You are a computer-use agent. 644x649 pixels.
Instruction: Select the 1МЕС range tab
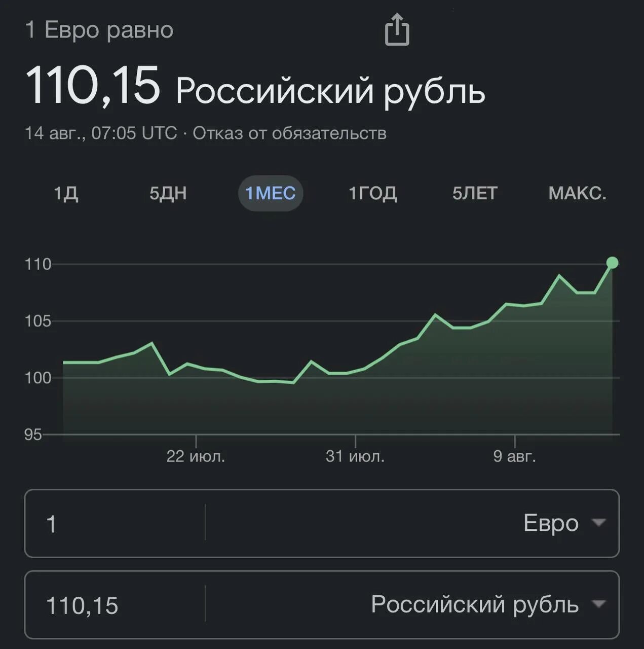[x=271, y=193]
